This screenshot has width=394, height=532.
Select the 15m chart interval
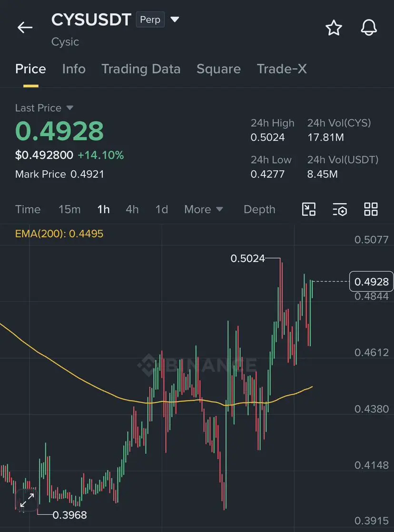69,210
